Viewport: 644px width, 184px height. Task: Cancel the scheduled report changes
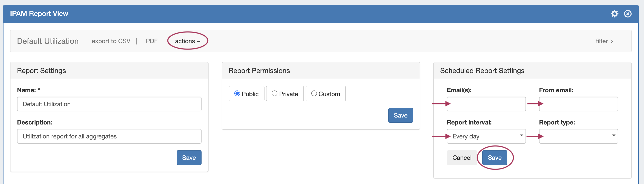pos(461,158)
